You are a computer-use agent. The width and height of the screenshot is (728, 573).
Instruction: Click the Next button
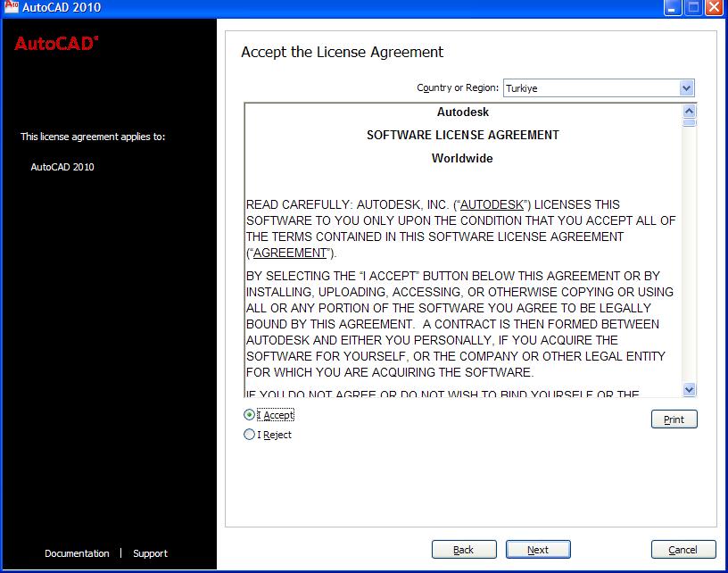click(x=538, y=550)
